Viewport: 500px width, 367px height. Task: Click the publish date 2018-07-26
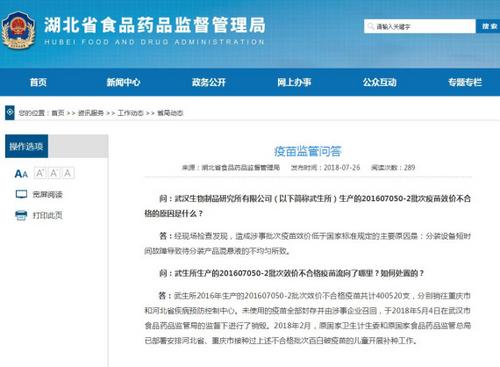click(342, 167)
